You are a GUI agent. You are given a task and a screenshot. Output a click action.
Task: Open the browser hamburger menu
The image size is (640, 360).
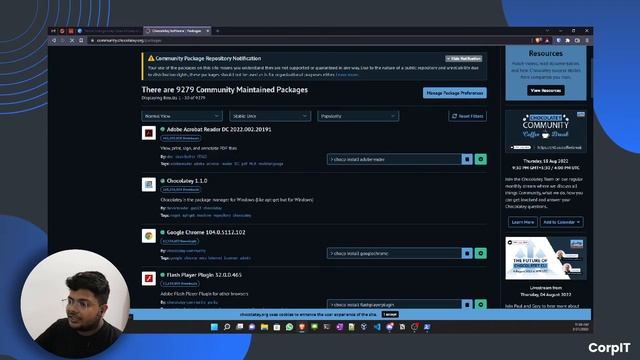tap(587, 40)
